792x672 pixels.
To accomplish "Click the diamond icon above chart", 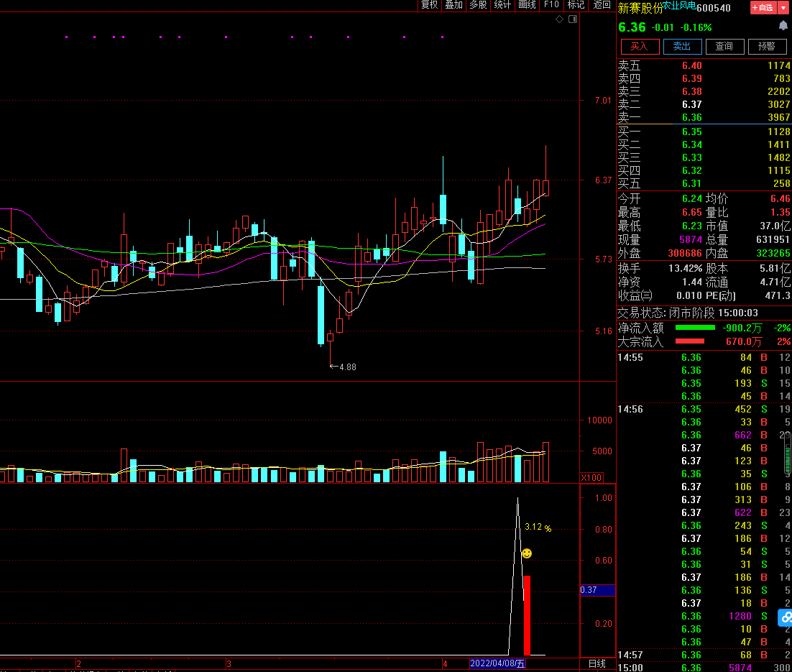I will click(560, 19).
